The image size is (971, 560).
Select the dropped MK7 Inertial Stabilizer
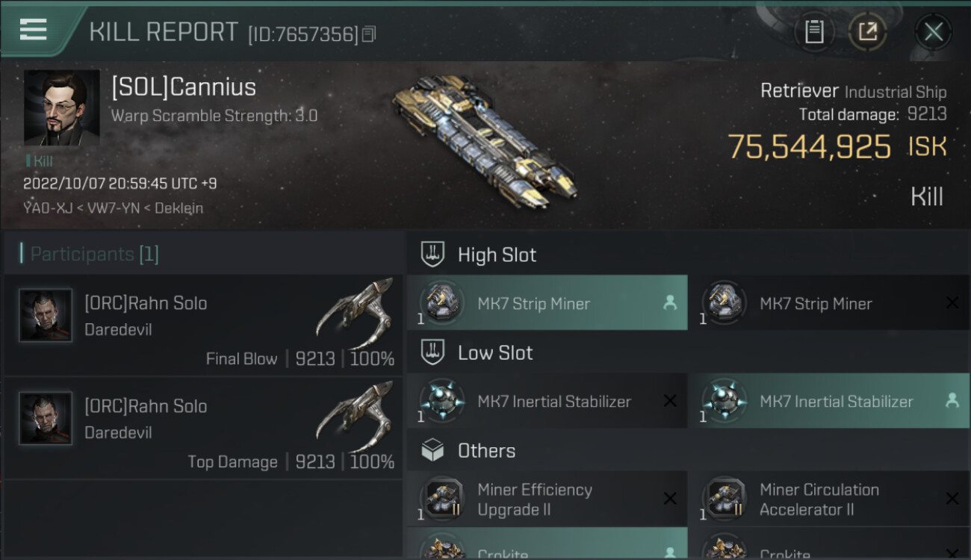pos(828,401)
